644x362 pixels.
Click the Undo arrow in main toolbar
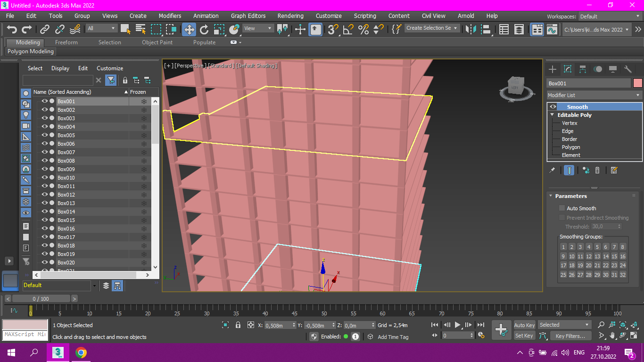[x=12, y=29]
